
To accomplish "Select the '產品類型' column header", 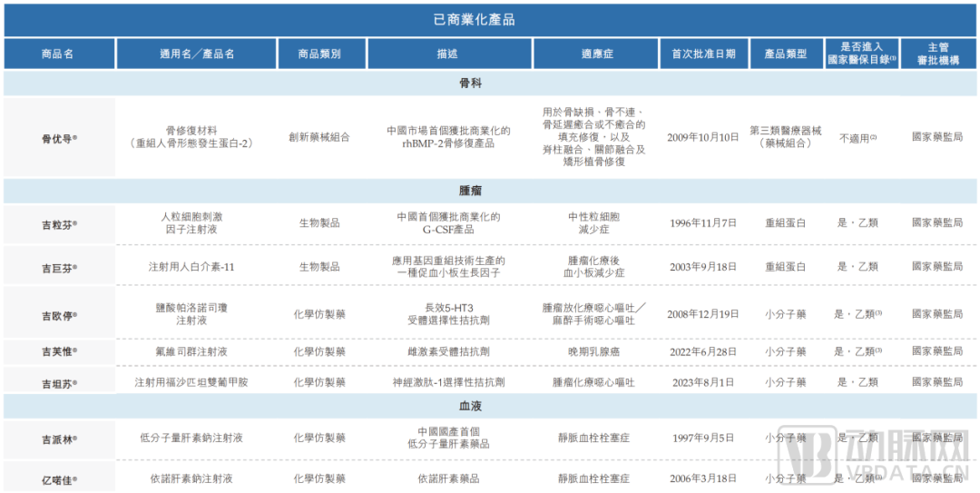I will point(785,54).
